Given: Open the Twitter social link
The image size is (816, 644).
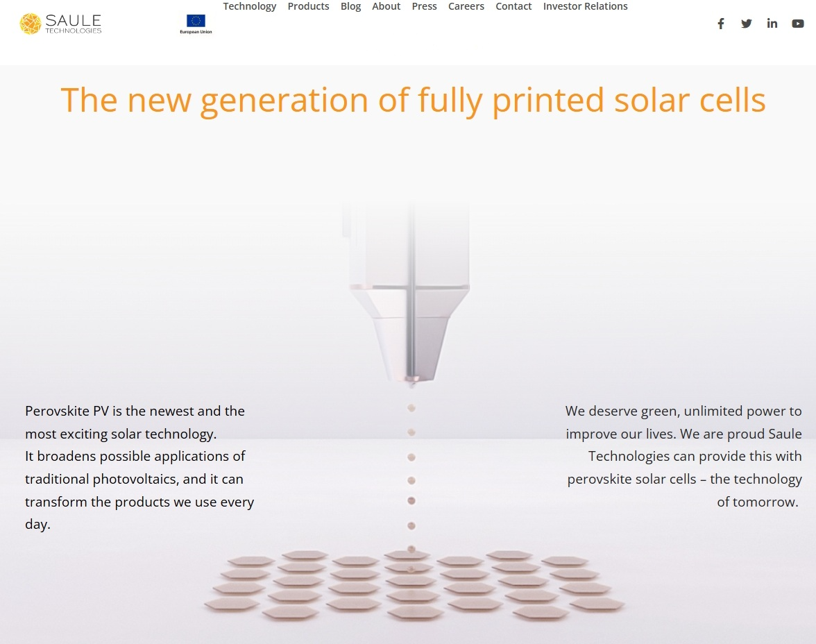Looking at the screenshot, I should (x=747, y=24).
